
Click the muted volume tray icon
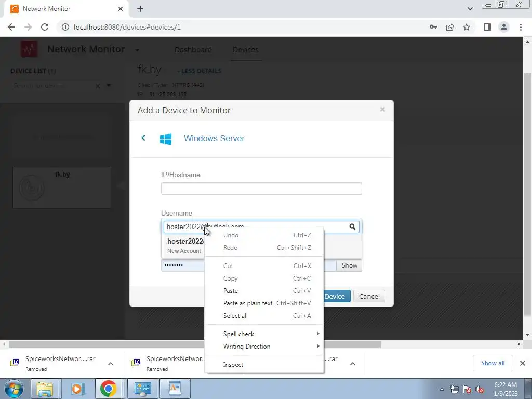point(480,389)
